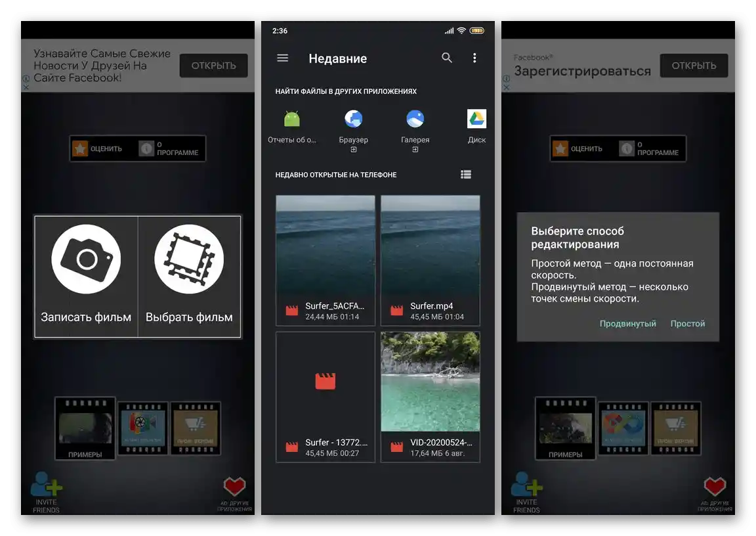Tap the ОЦЕНИТЬ star button in left screen
Screen dimensions: 756x536
coord(98,148)
